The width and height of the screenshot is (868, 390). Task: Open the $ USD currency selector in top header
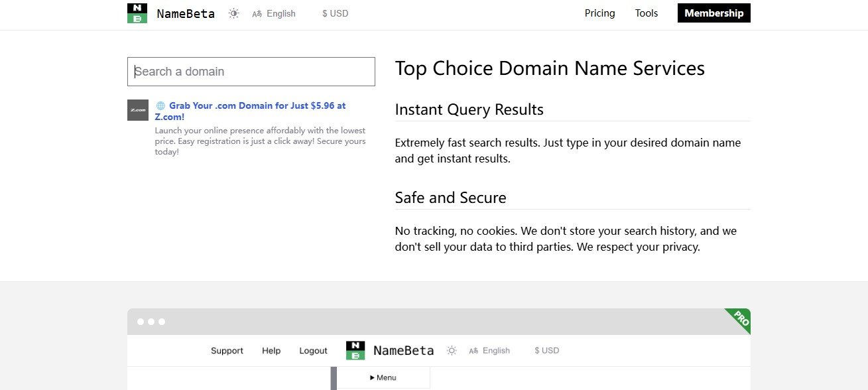click(x=335, y=13)
